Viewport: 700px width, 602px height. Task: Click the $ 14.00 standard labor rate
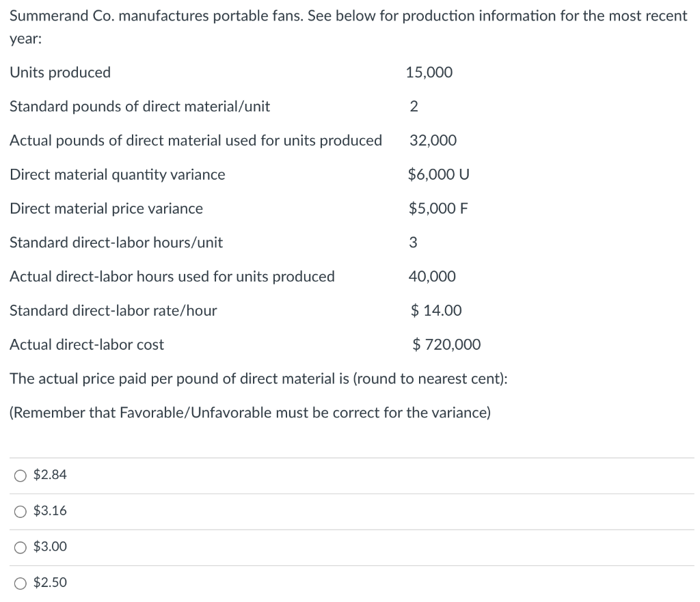pos(436,311)
